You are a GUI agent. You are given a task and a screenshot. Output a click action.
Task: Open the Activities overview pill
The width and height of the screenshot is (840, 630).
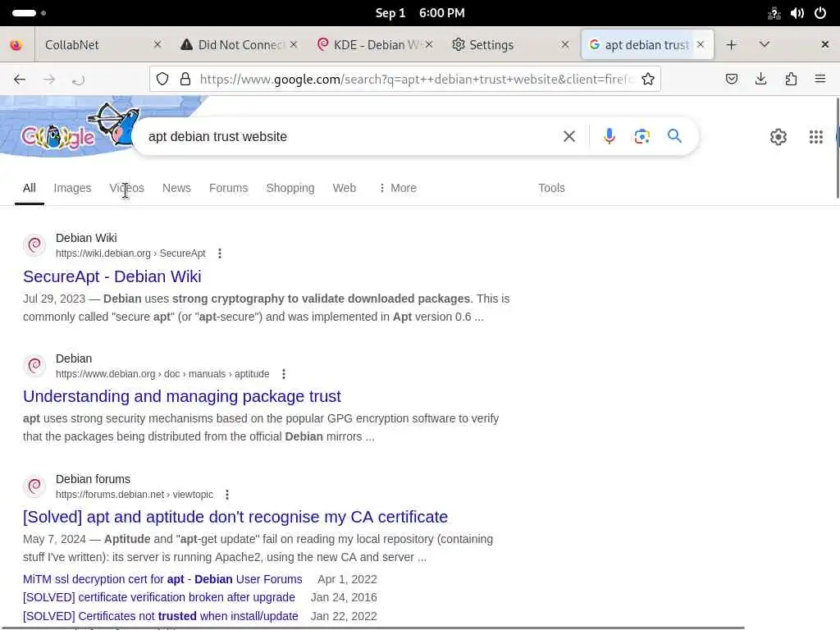tap(24, 13)
